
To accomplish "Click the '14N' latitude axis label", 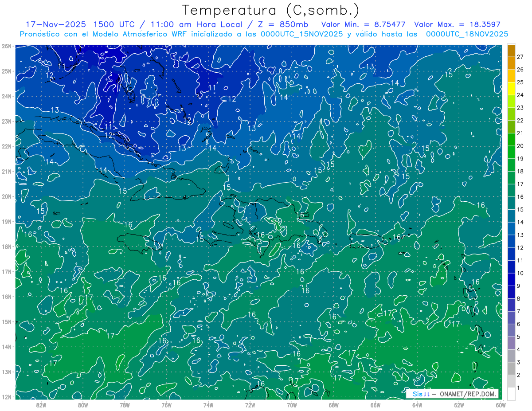I will (x=6, y=347).
